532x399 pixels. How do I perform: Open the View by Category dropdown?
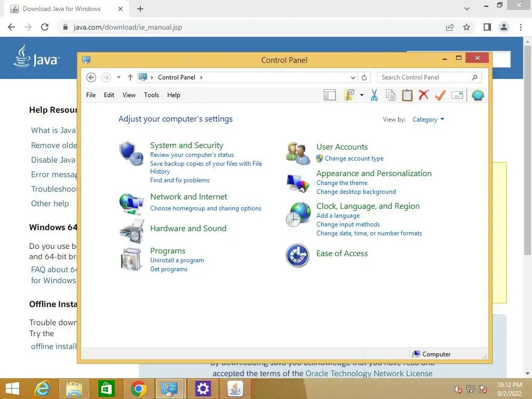[428, 119]
